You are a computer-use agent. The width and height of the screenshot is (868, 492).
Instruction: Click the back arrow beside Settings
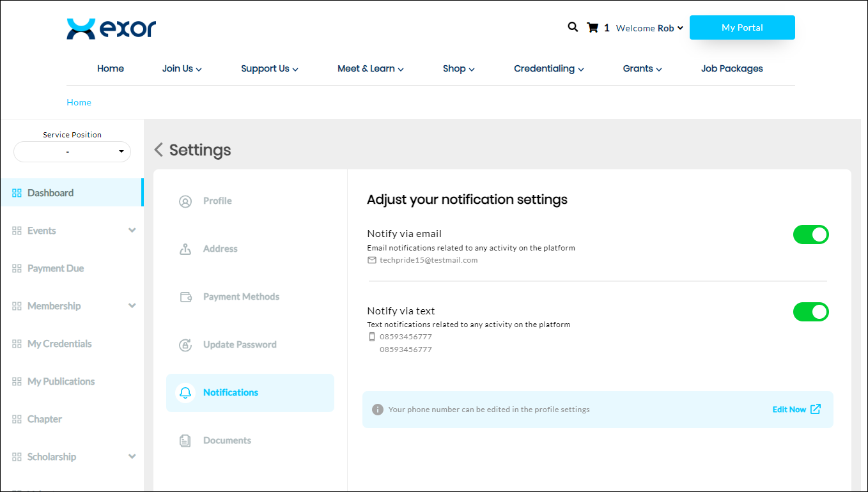pyautogui.click(x=159, y=150)
